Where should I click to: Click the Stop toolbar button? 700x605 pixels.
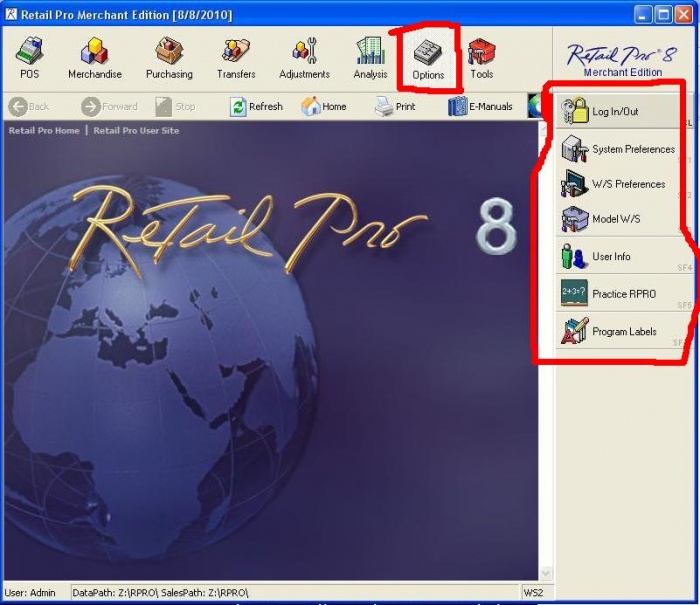coord(175,107)
